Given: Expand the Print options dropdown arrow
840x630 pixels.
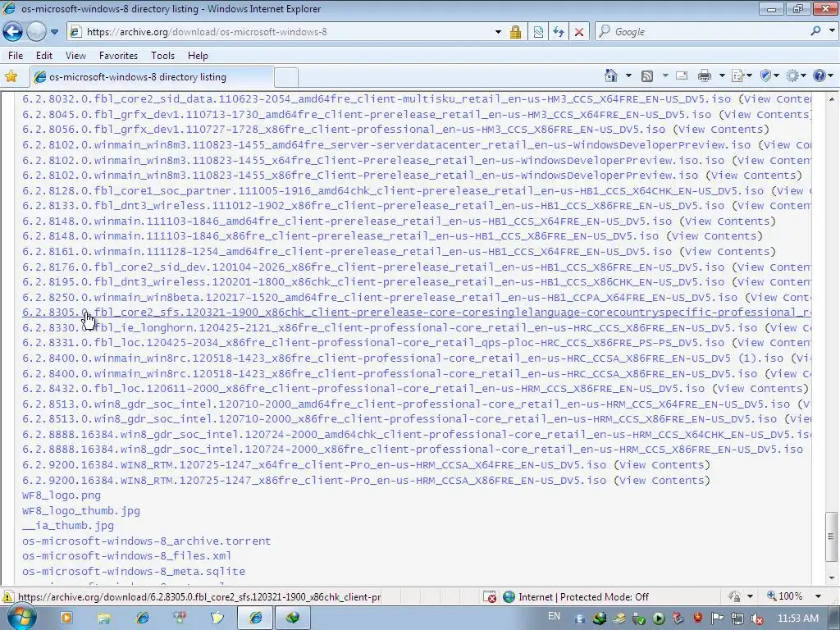Looking at the screenshot, I should [722, 76].
